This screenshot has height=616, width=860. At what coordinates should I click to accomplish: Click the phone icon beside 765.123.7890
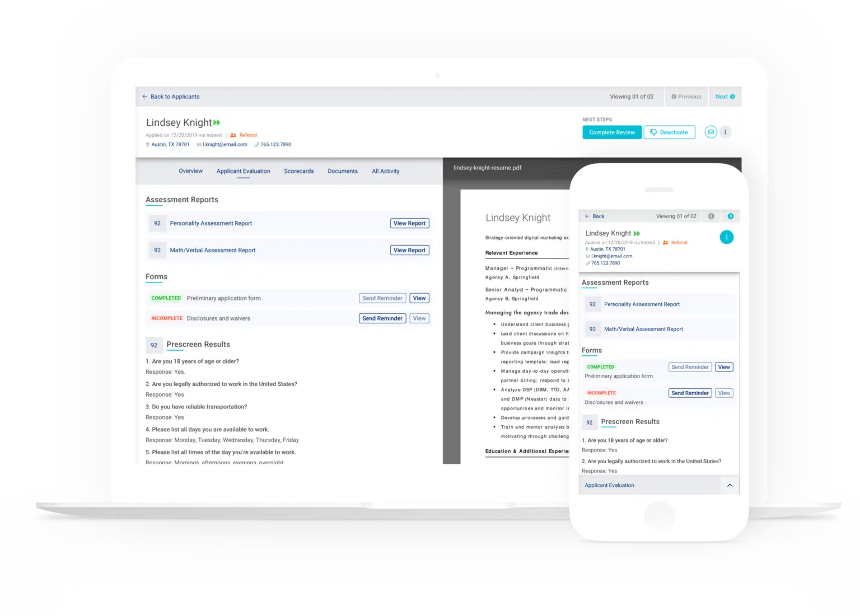tap(256, 144)
